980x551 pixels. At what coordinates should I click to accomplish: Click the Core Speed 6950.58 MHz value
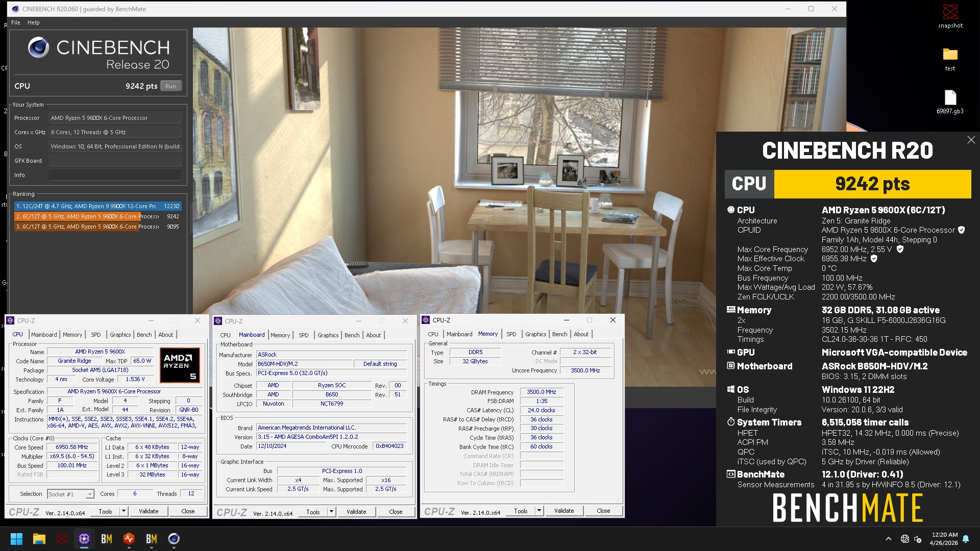[72, 447]
